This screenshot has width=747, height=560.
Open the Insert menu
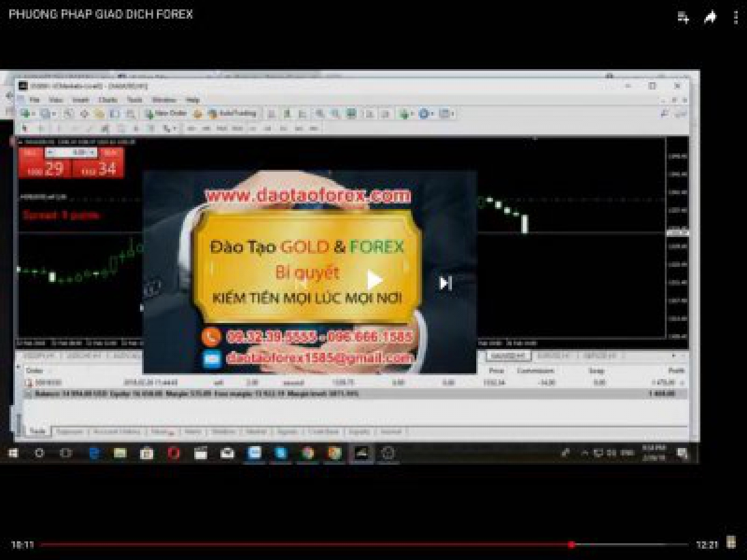coord(81,100)
